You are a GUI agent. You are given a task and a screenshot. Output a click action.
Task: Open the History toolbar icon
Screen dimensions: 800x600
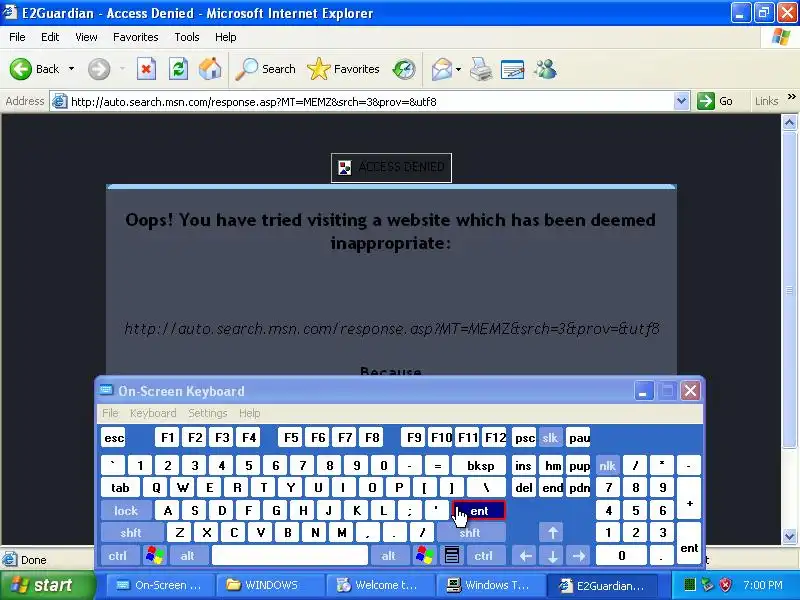coord(404,69)
